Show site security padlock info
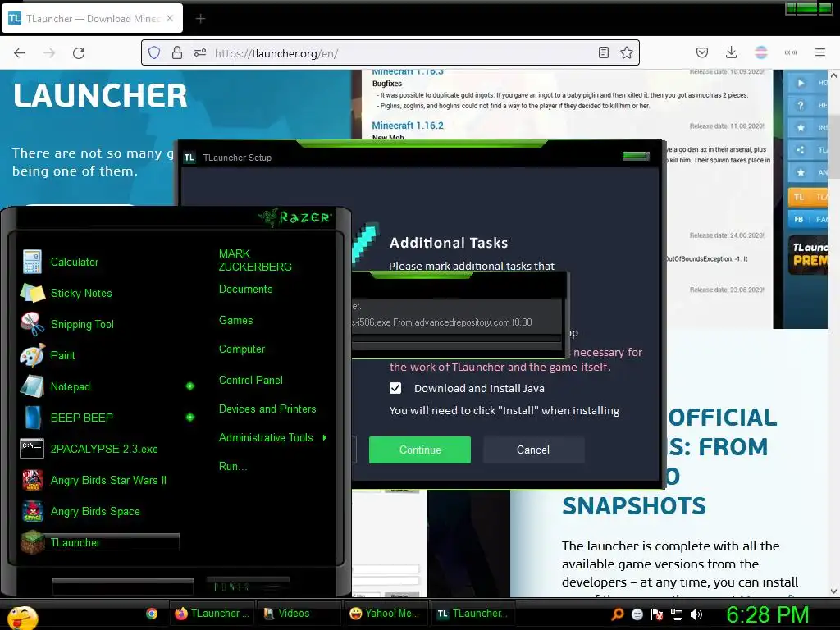The height and width of the screenshot is (630, 840). [x=177, y=52]
